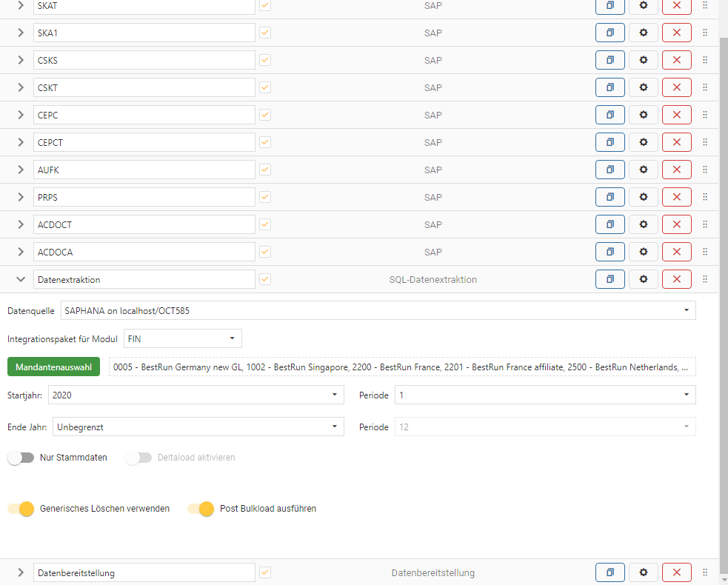
Task: Delete the CEPC step
Action: coord(676,115)
